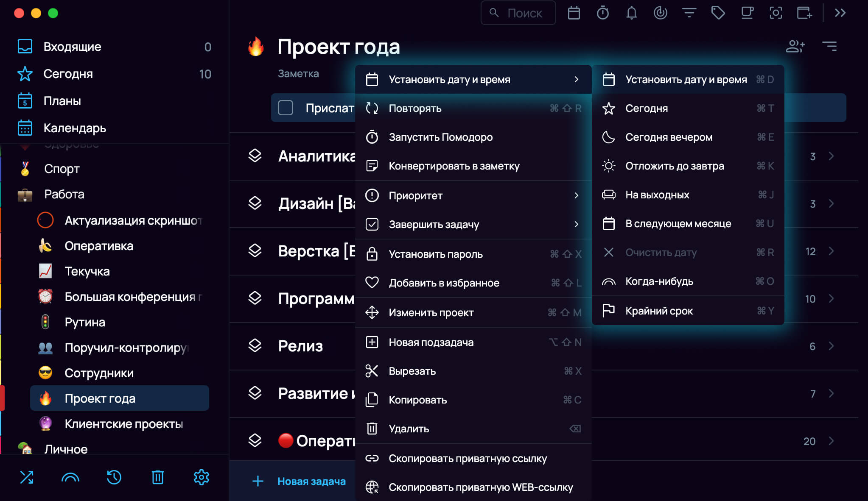
Task: Complete the Актуализация скриншотов circle checkbox
Action: pos(45,220)
